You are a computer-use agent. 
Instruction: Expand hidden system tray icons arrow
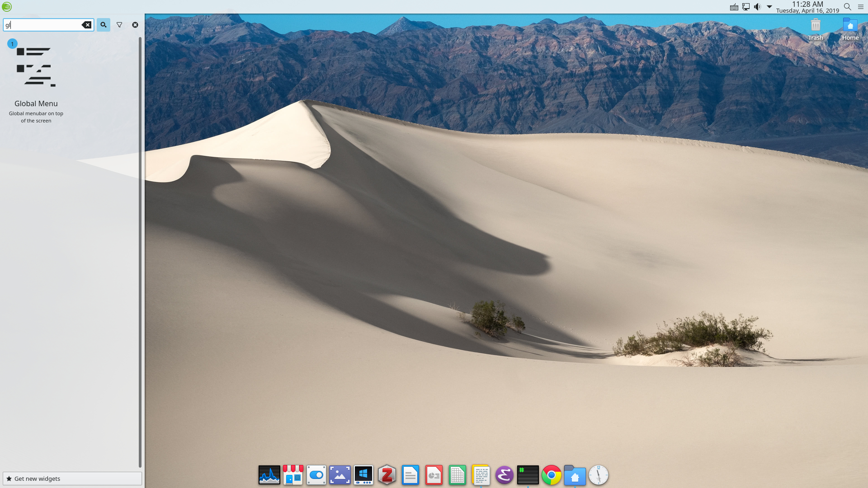click(769, 7)
